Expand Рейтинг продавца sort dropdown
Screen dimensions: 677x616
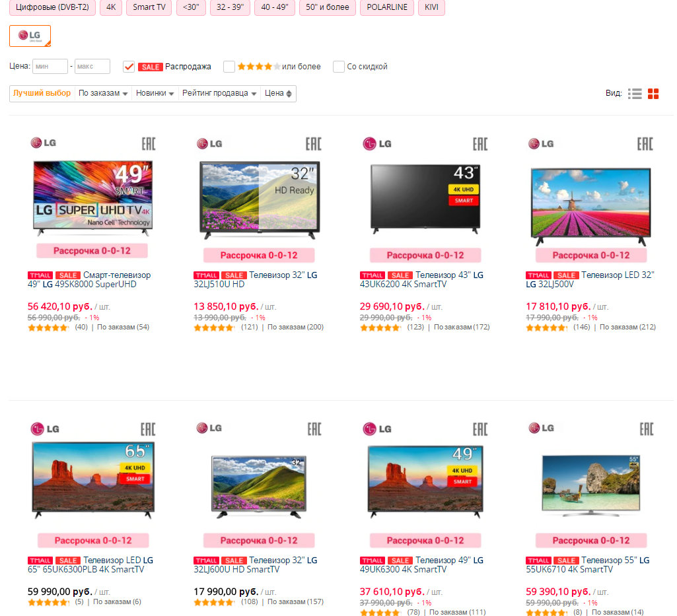(219, 94)
